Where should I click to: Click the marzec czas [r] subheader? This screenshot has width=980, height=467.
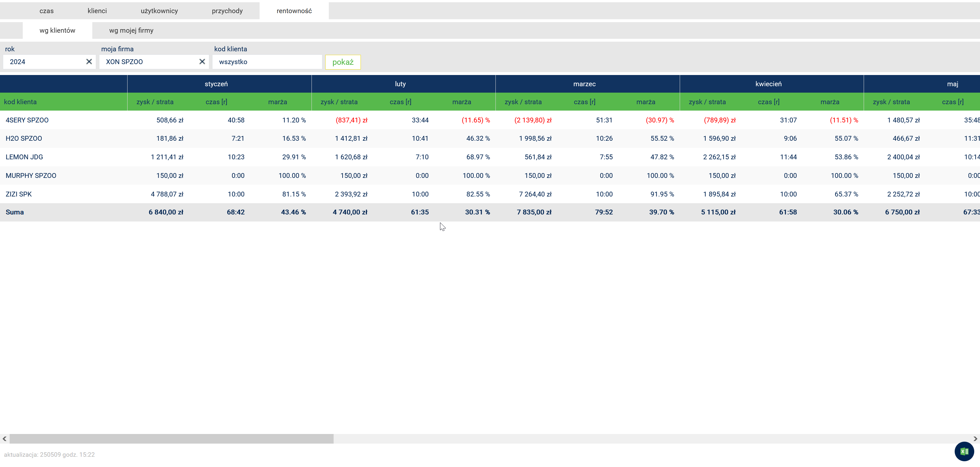coord(584,102)
